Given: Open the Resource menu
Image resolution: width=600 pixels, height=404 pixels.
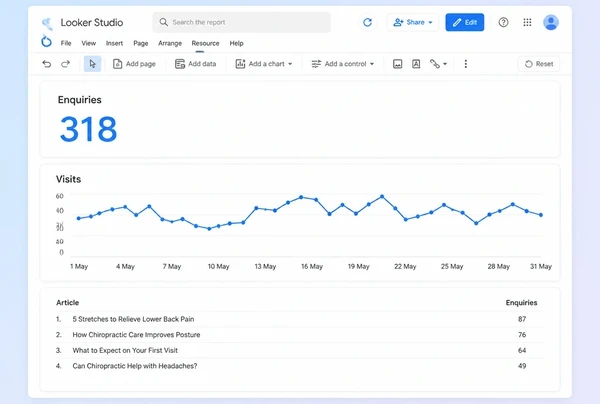Looking at the screenshot, I should point(205,43).
